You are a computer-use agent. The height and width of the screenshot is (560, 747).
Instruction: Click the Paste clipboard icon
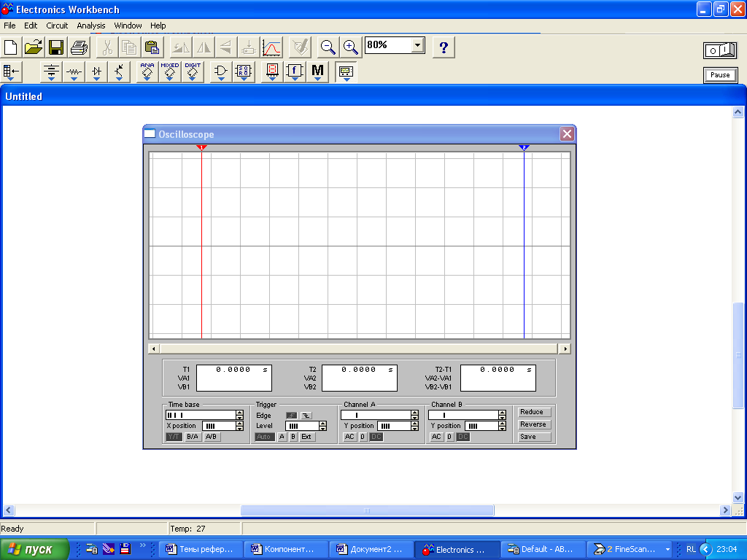pyautogui.click(x=152, y=47)
